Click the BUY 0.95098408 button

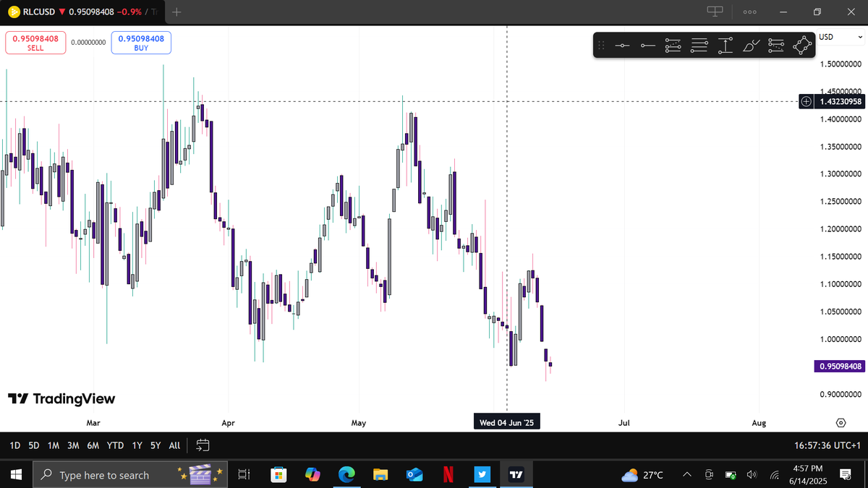pyautogui.click(x=141, y=43)
